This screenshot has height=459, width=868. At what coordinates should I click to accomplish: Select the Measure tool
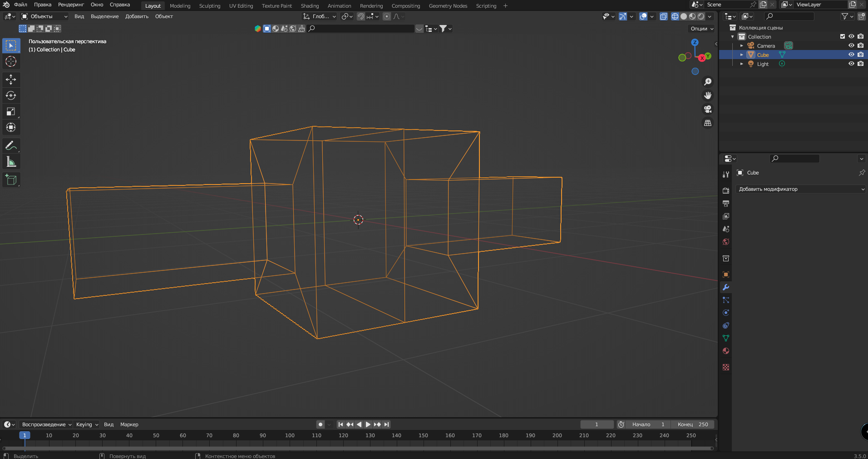coord(11,162)
